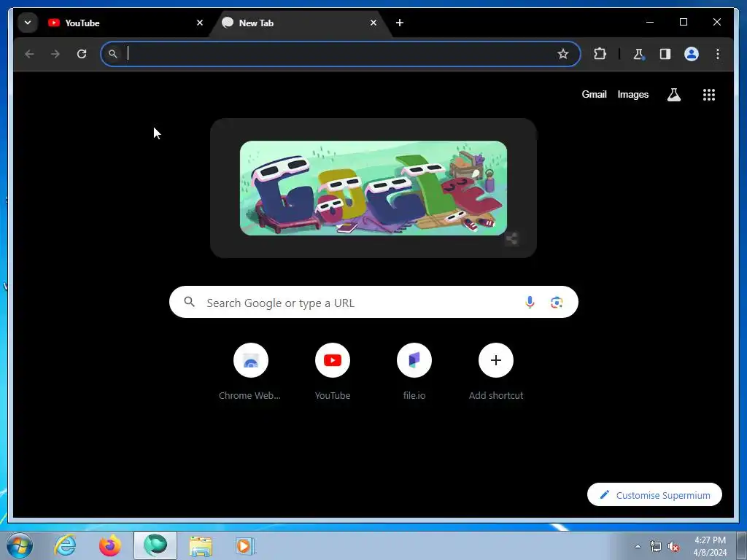Image resolution: width=747 pixels, height=560 pixels.
Task: Focus the browser address bar
Action: pyautogui.click(x=340, y=54)
